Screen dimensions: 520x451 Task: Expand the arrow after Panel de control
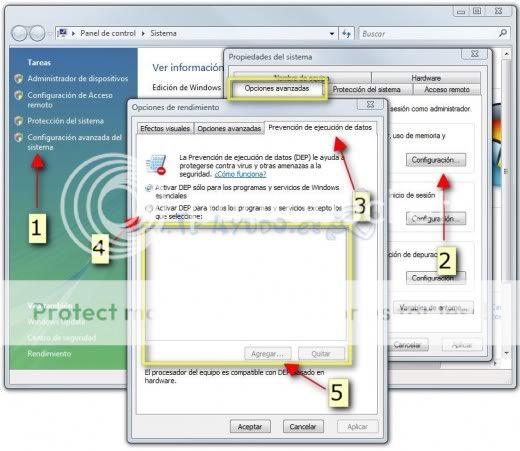click(143, 33)
